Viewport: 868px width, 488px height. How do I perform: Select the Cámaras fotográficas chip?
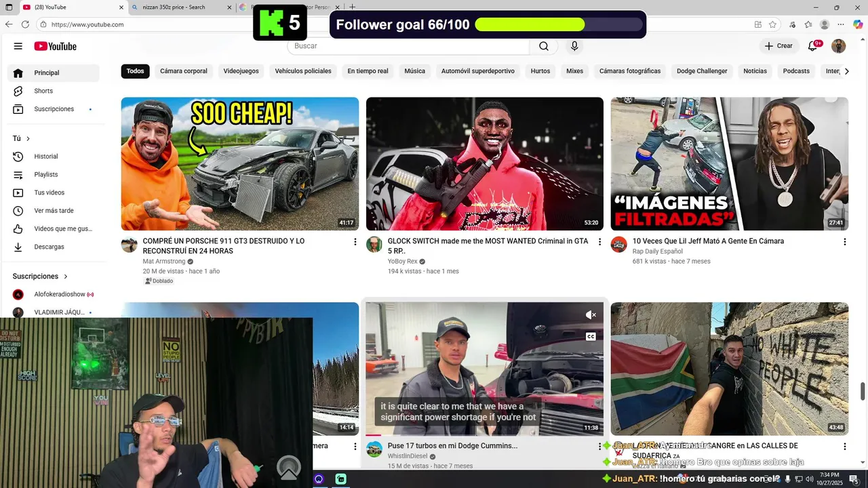(630, 71)
